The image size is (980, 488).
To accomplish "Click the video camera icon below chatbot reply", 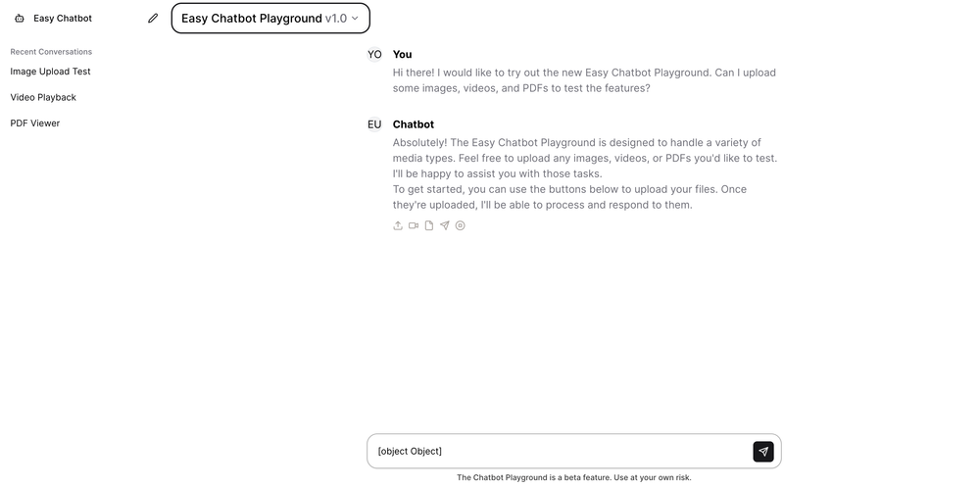I will [x=414, y=225].
